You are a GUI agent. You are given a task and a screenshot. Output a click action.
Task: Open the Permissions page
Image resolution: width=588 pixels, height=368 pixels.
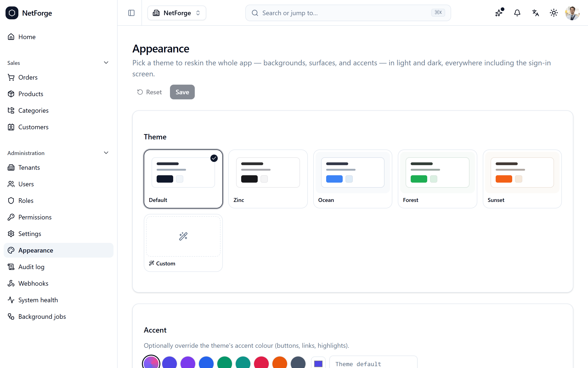click(59, 217)
